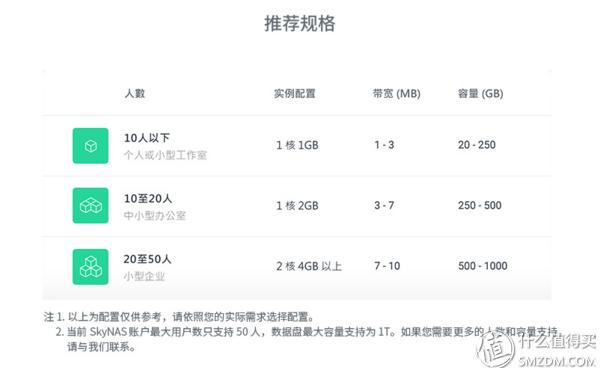Viewport: 600px width, 373px height.
Task: Click the 2 核 4GB 以上 configuration cell
Action: [x=309, y=266]
